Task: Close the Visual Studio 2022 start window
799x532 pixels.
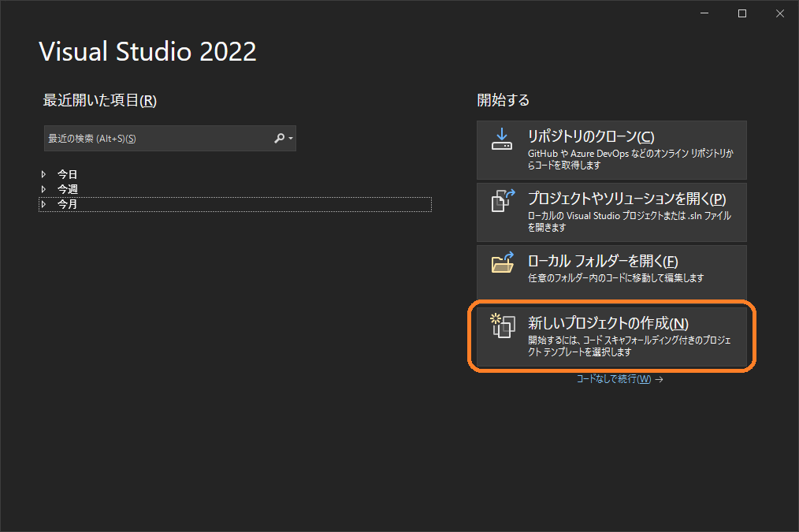Action: tap(779, 13)
